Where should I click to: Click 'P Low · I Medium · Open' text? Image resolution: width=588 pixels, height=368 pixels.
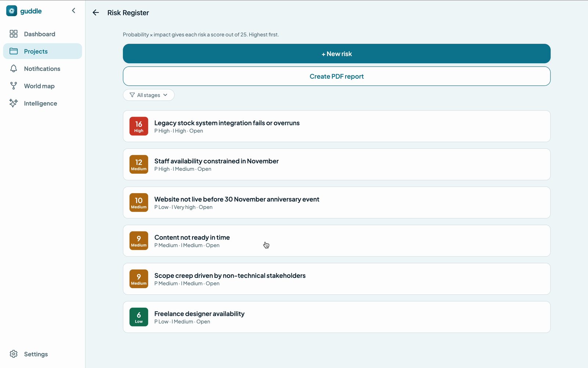(182, 322)
